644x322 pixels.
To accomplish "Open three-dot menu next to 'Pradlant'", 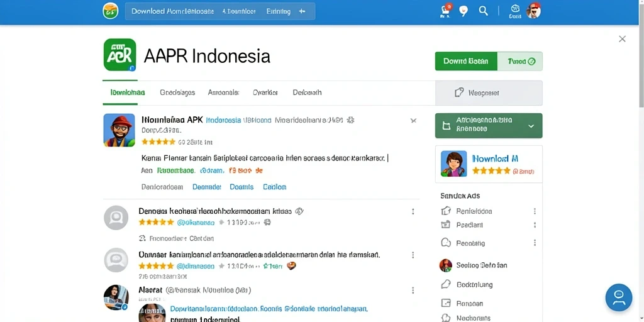I will [x=535, y=225].
